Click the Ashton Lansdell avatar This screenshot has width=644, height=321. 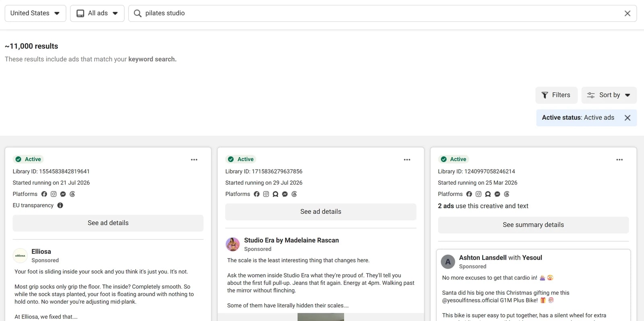coord(448,262)
